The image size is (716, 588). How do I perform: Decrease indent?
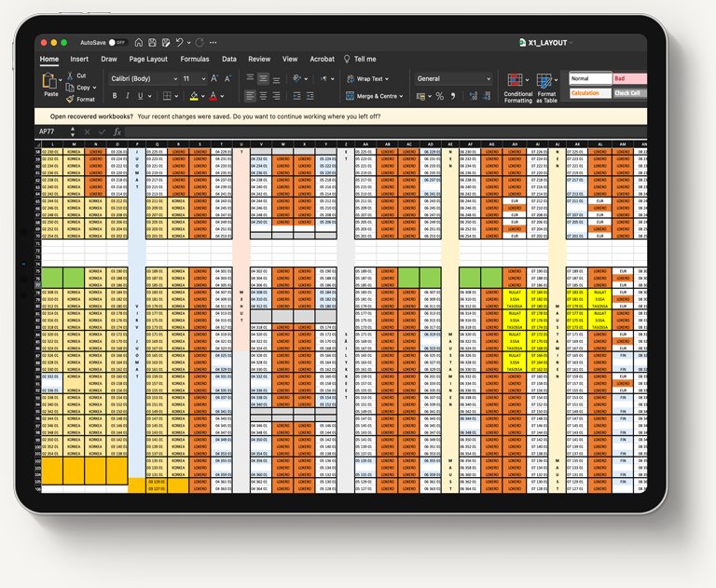pos(296,96)
